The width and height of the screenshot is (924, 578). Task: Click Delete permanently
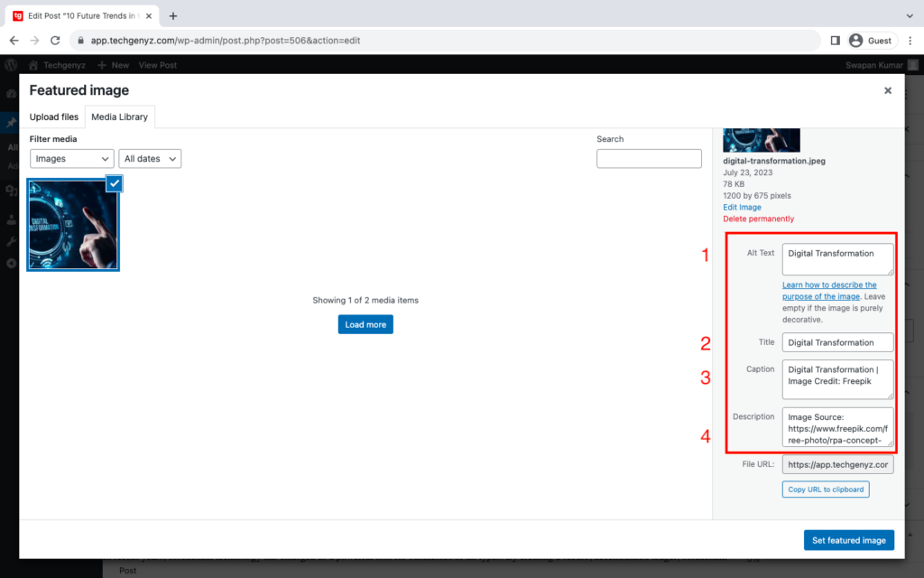point(758,219)
